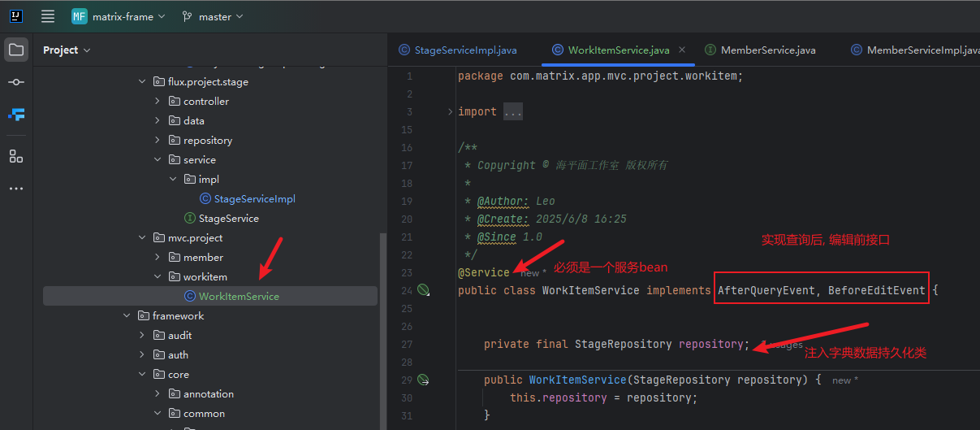This screenshot has height=430, width=980.
Task: Collapse the service folder
Action: coord(158,160)
